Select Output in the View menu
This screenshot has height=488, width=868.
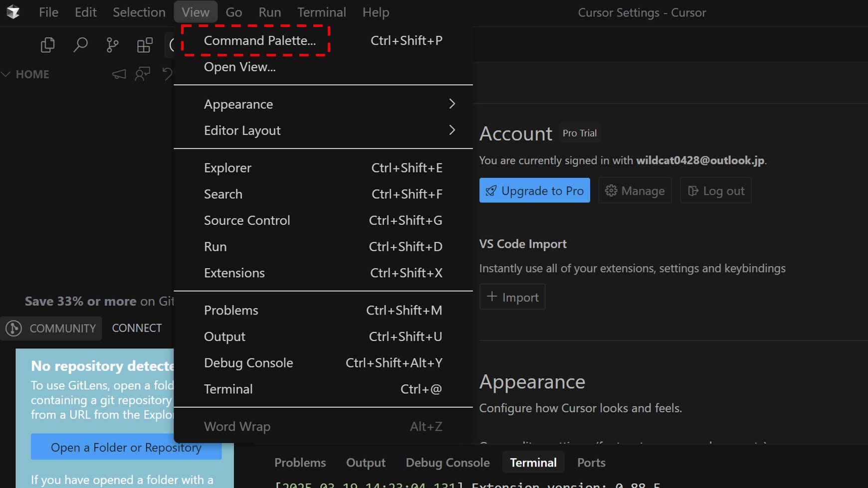point(323,336)
